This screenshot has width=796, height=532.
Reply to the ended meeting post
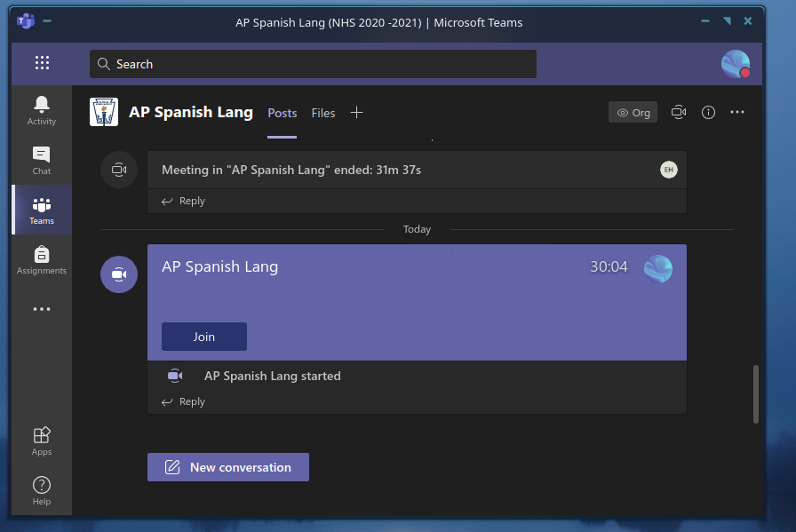tap(183, 201)
